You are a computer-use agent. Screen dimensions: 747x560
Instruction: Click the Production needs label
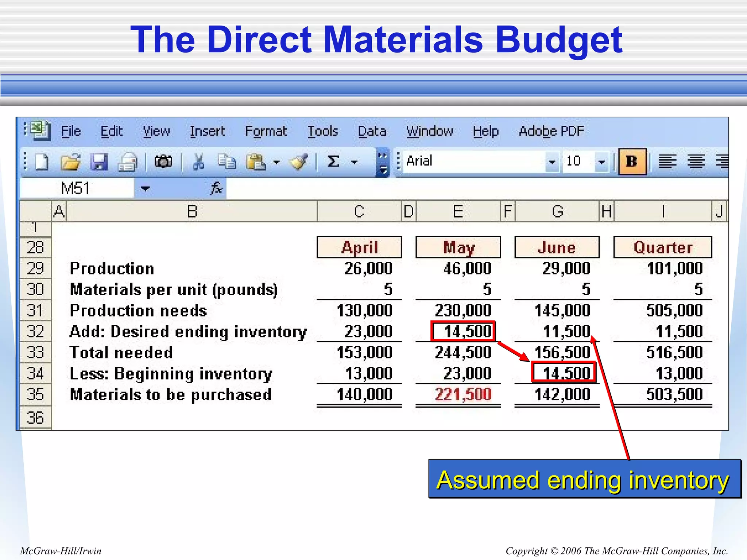click(x=138, y=311)
